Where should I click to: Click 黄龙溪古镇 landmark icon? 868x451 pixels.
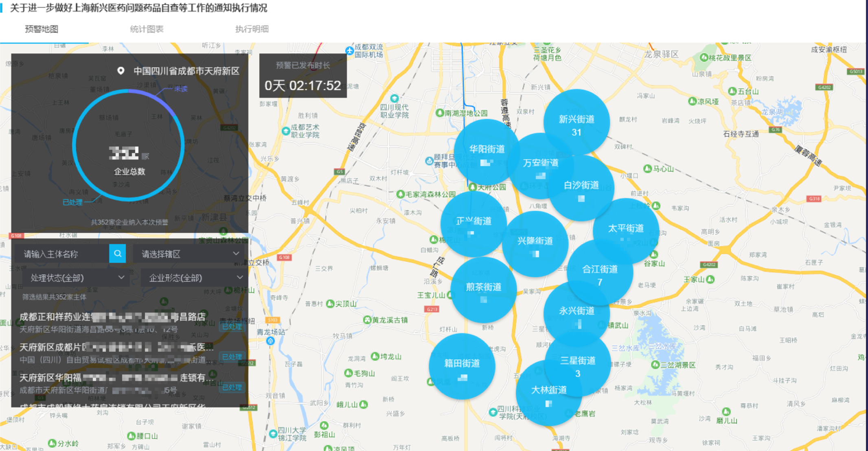point(367,320)
